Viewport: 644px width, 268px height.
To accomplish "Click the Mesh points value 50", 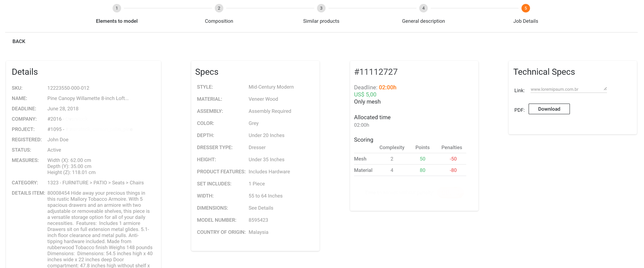I will point(422,159).
